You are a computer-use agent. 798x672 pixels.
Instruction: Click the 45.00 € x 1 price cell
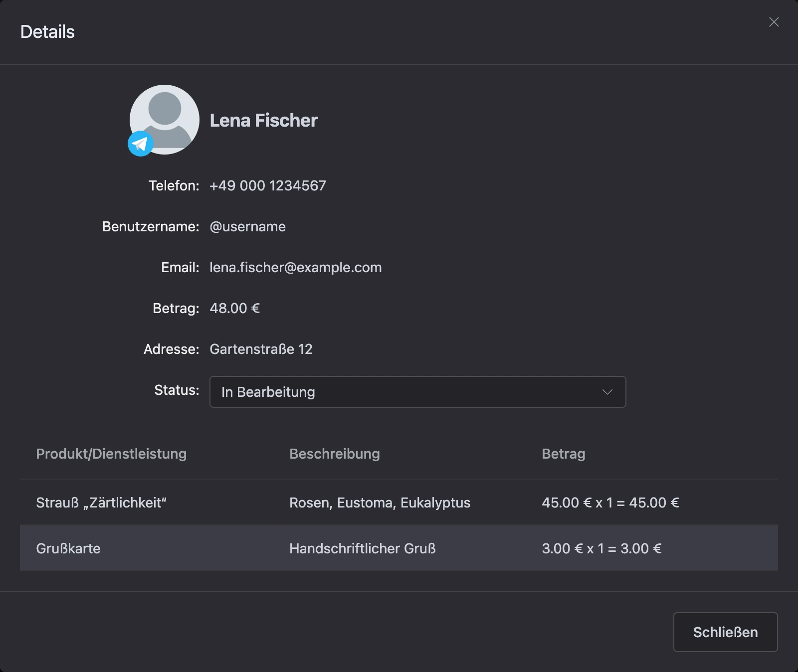pos(610,503)
